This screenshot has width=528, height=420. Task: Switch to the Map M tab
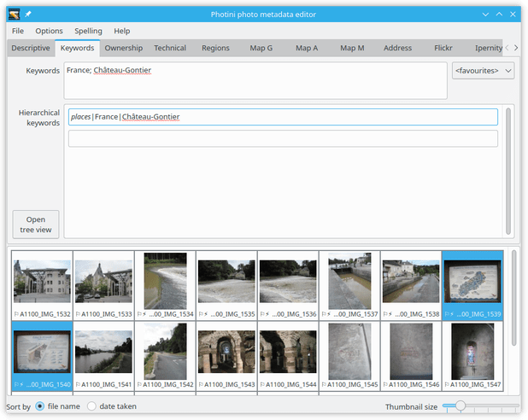(x=352, y=48)
